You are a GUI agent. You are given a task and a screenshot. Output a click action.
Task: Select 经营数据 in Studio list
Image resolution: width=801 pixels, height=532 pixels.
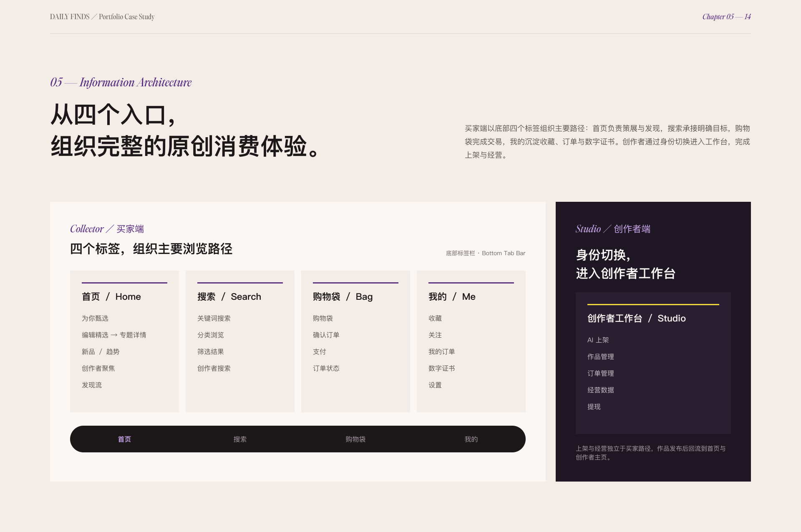pos(601,390)
